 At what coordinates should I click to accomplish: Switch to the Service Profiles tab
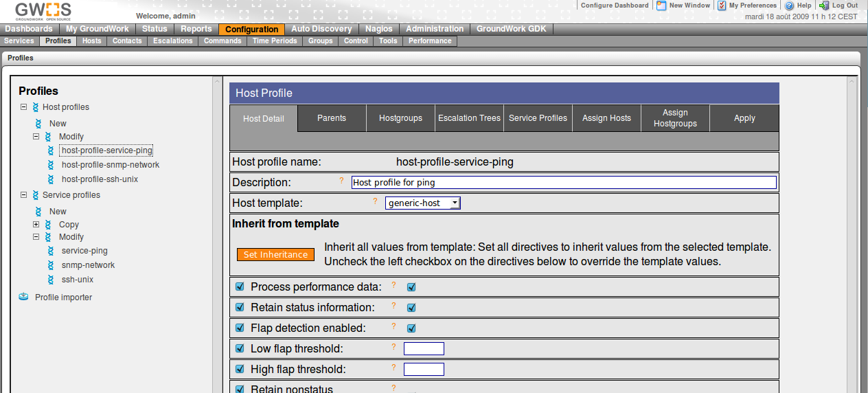click(x=538, y=118)
